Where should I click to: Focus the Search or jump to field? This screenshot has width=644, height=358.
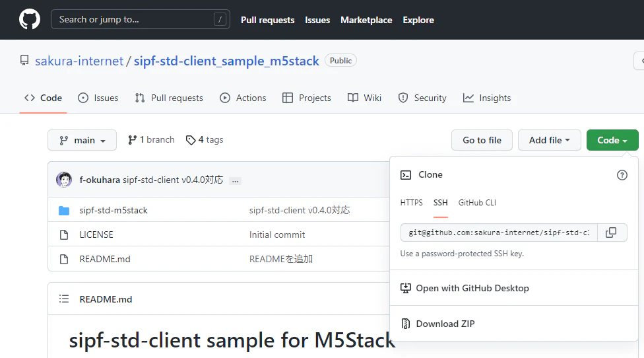click(x=140, y=19)
